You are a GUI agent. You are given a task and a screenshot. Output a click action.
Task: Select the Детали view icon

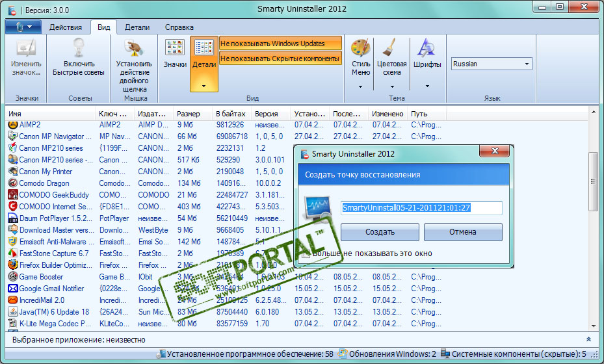[204, 47]
